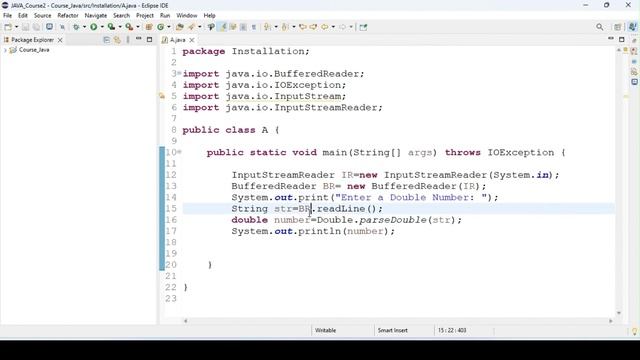Open the Run menu
640x360 pixels.
165,16
